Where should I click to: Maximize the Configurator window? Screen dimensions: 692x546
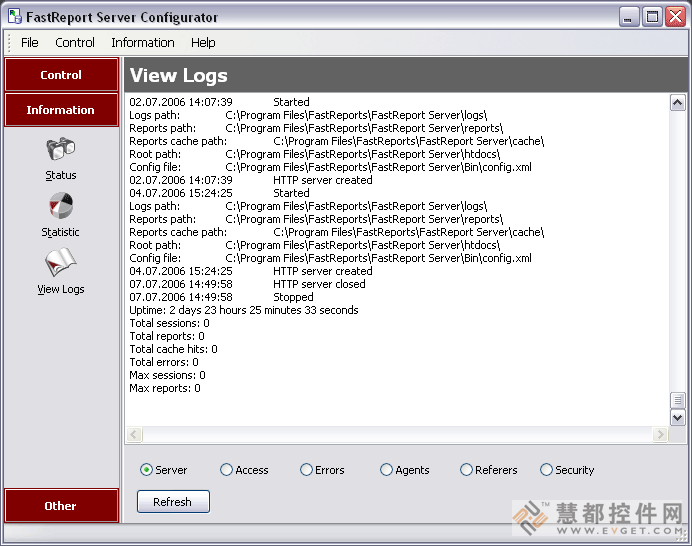tap(652, 17)
